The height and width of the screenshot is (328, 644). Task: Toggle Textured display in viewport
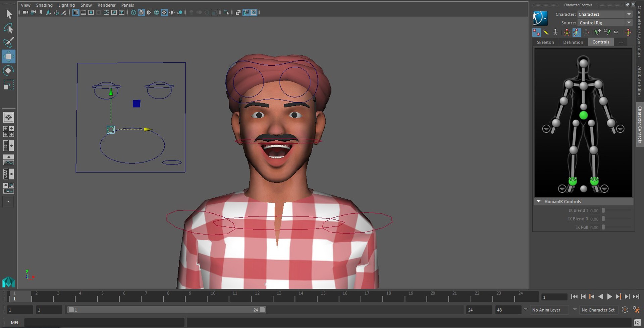(x=164, y=12)
